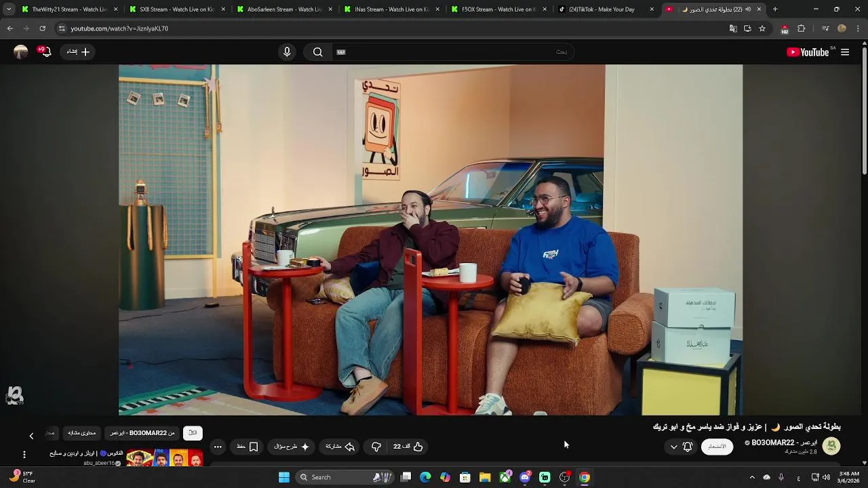The image size is (868, 488).
Task: Click the video player to pause playback
Action: 431,239
